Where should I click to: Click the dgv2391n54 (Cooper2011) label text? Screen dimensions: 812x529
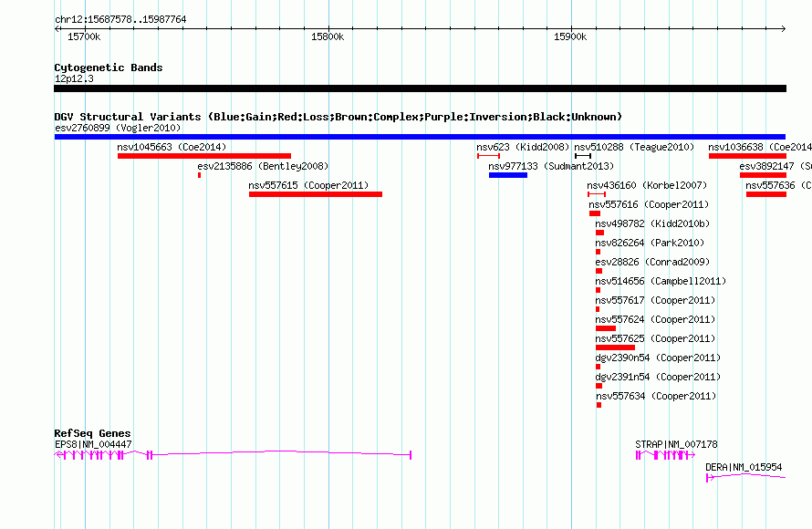[x=658, y=377]
